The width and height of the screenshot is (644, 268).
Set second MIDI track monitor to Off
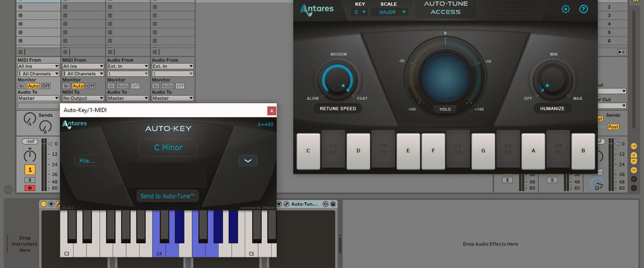[90, 86]
